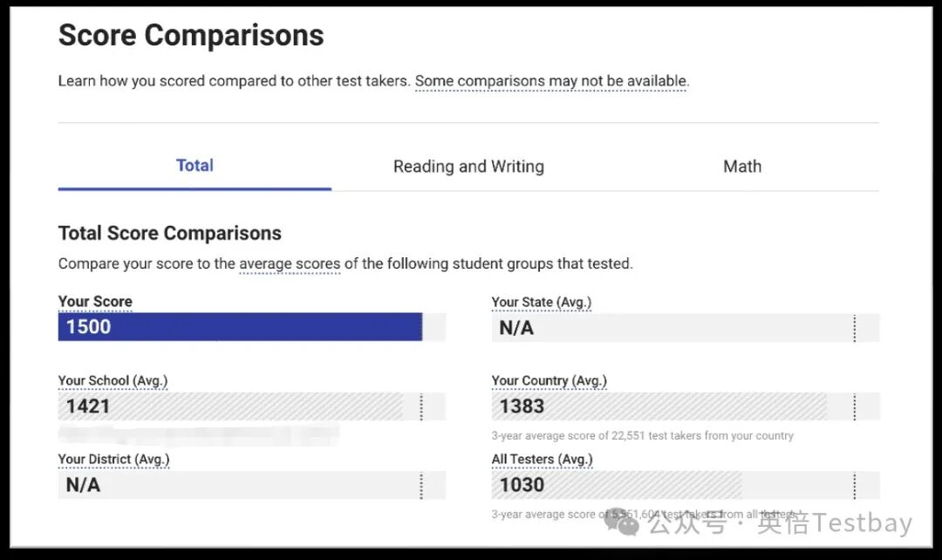Viewport: 942px width, 560px height.
Task: Click "Some comparisons may not be available" link
Action: [x=551, y=81]
